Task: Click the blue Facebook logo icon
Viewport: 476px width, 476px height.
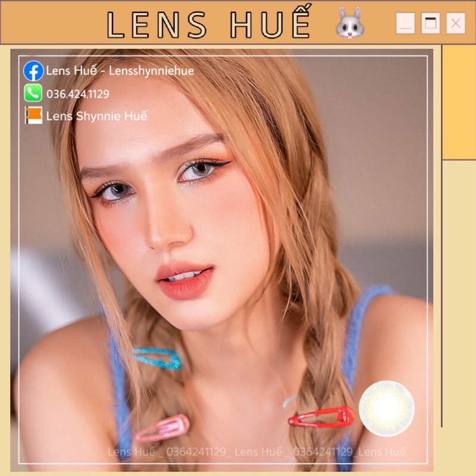Action: (x=33, y=71)
